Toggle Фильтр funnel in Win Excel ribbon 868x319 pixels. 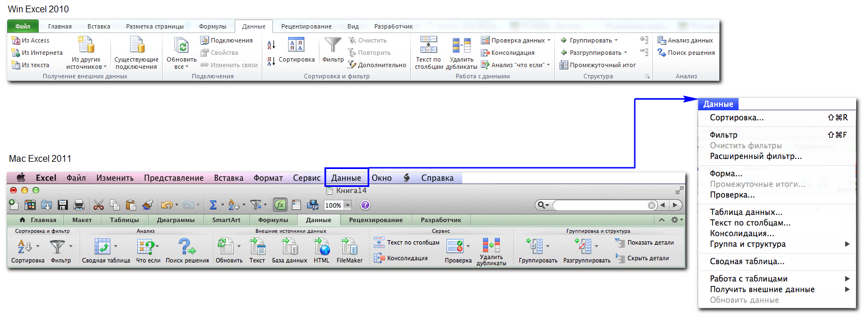(333, 50)
